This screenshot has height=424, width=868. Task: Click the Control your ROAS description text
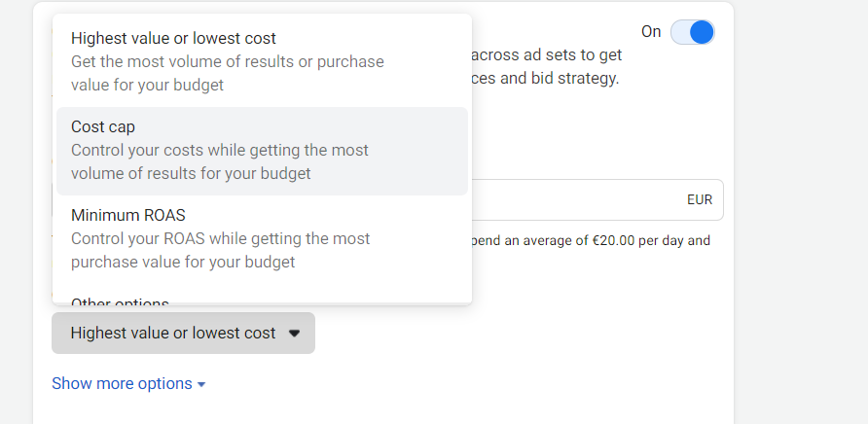tap(220, 238)
